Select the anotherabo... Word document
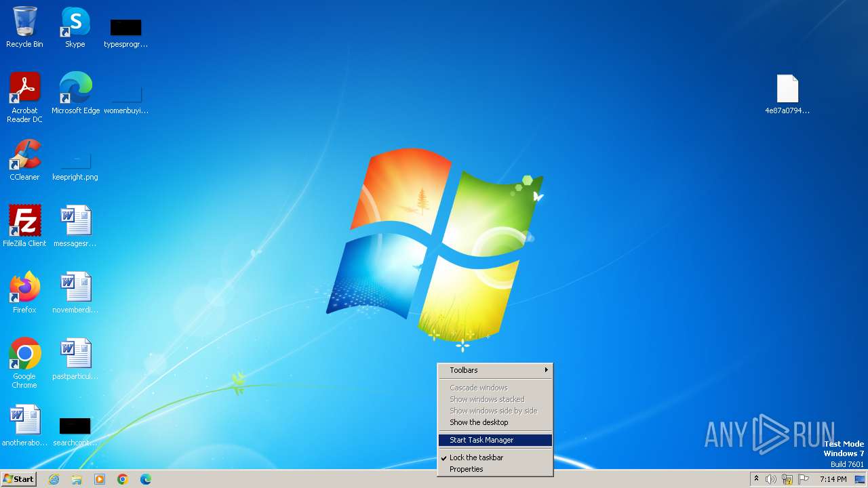868x488 pixels. pyautogui.click(x=24, y=426)
